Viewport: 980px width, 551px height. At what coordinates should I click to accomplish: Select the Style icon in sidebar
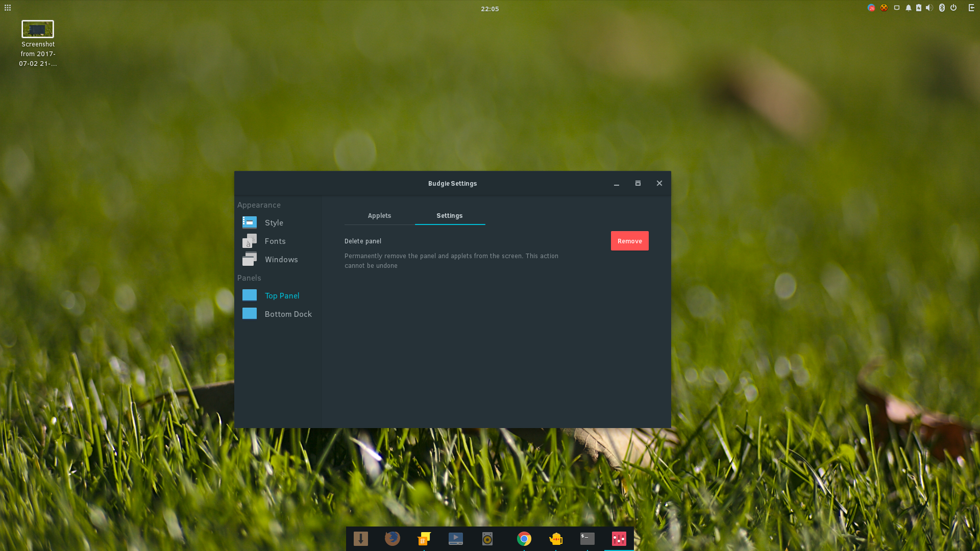click(250, 222)
